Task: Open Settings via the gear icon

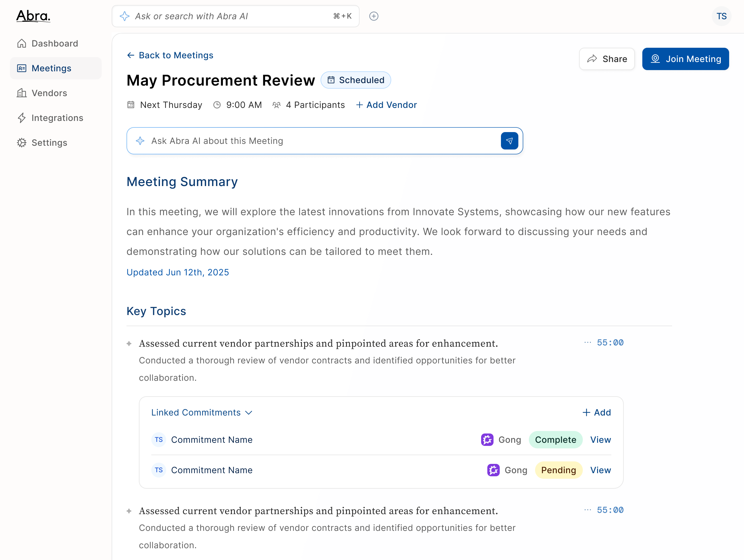Action: point(21,142)
